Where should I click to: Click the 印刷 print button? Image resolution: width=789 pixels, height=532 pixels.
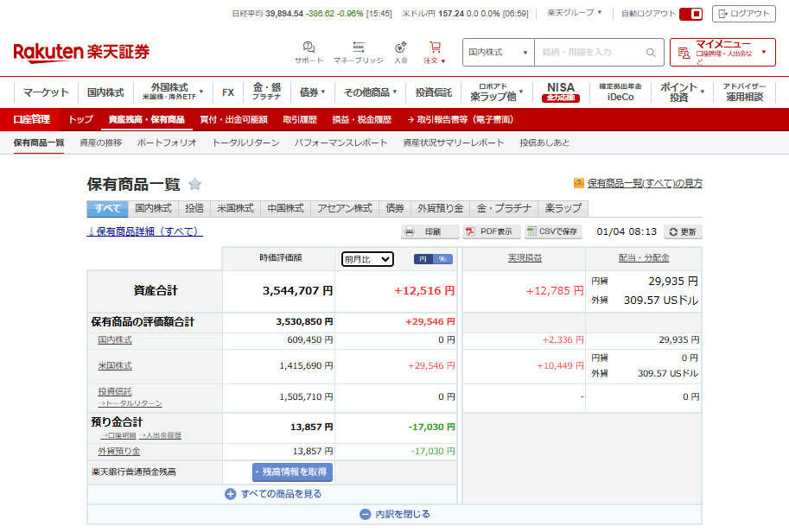pos(429,232)
